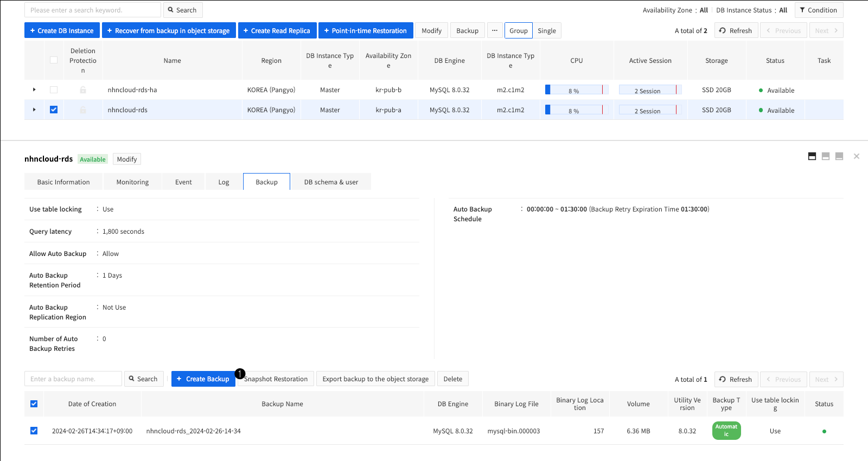
Task: Click the top toolbar Backup button
Action: (467, 30)
